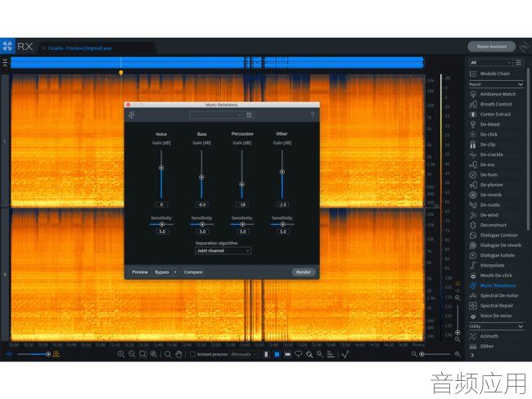Open the De-crackle module
The height and width of the screenshot is (399, 532).
click(x=486, y=155)
